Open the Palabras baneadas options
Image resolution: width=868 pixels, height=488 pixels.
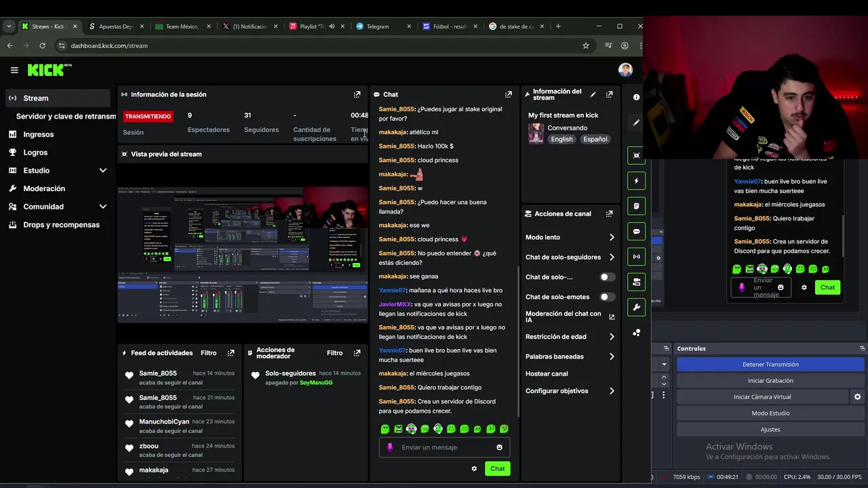pyautogui.click(x=570, y=357)
